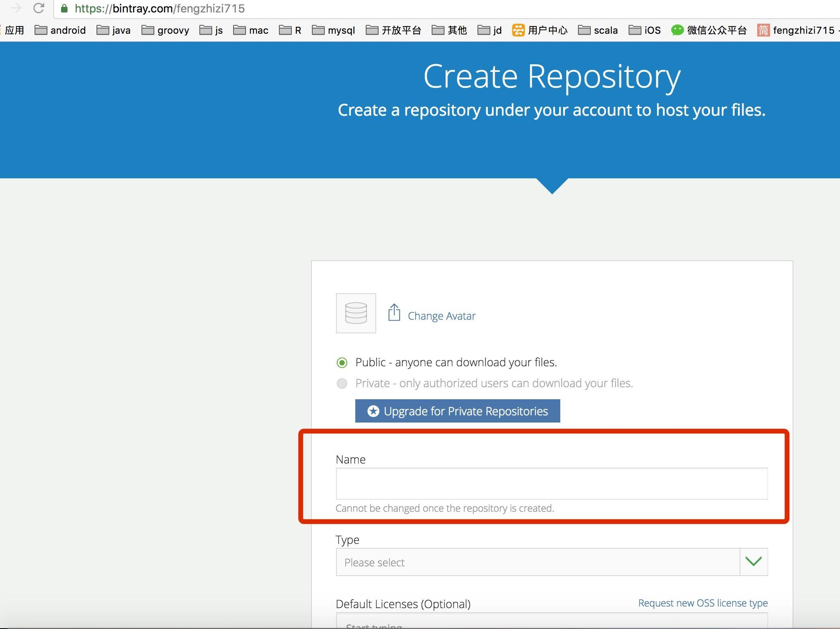Click the Change Avatar link

coord(441,316)
